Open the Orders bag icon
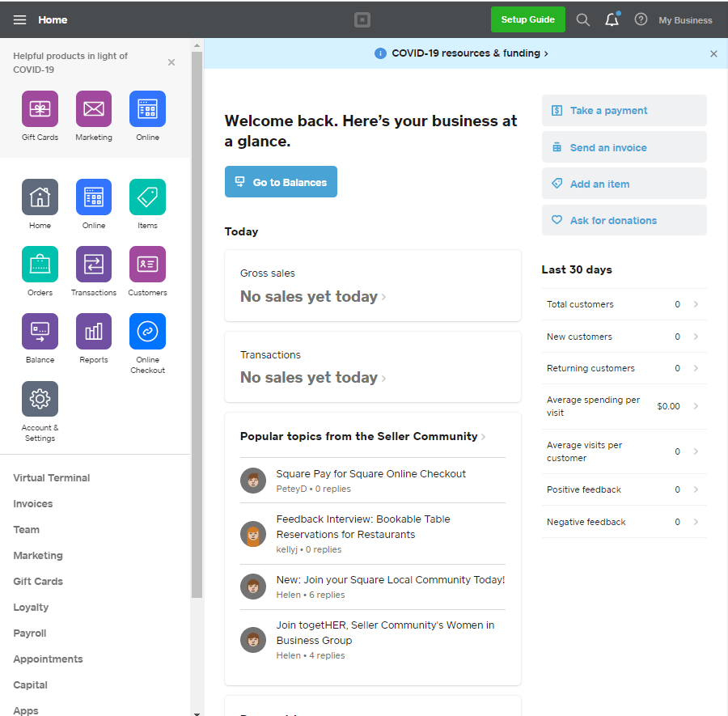This screenshot has height=716, width=728. point(40,265)
